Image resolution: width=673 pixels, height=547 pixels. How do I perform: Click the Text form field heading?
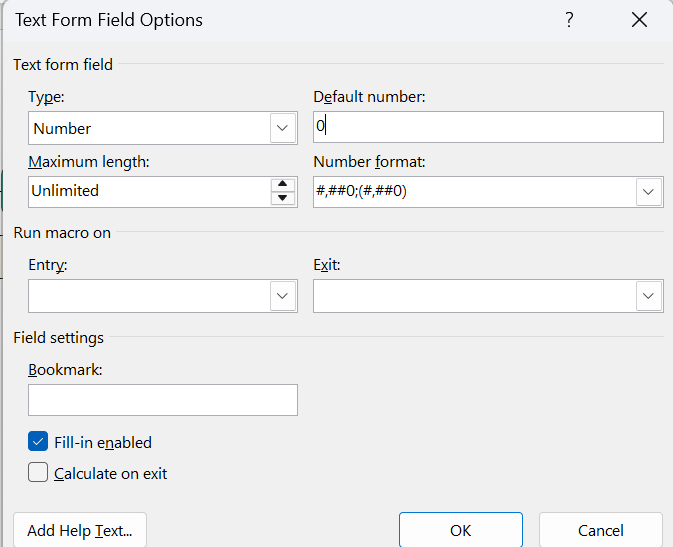(63, 65)
